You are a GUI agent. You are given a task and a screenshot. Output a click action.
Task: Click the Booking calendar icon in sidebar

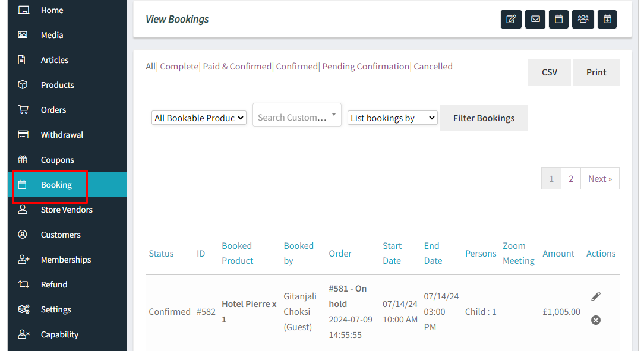click(x=22, y=185)
